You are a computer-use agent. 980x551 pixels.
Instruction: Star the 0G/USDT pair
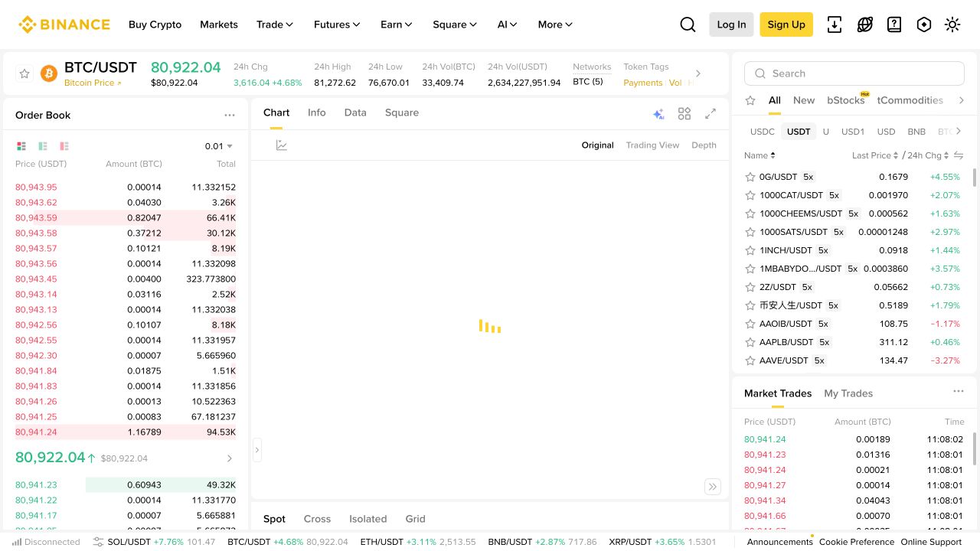750,177
